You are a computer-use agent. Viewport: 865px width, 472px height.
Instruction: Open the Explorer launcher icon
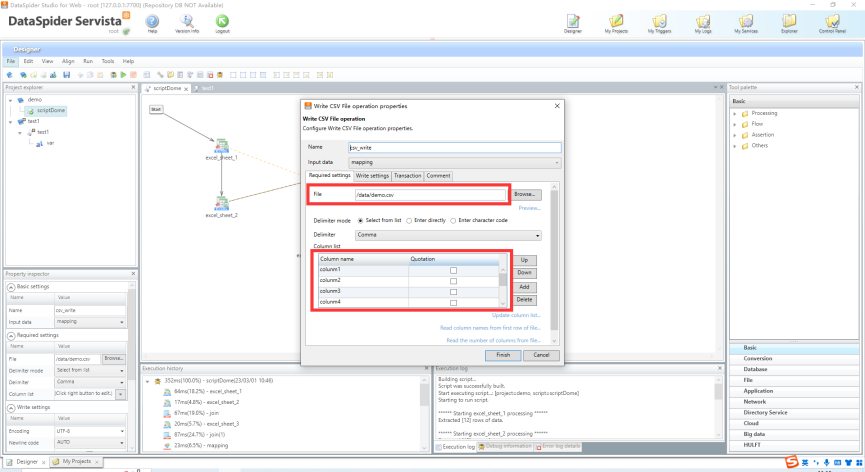pyautogui.click(x=789, y=22)
